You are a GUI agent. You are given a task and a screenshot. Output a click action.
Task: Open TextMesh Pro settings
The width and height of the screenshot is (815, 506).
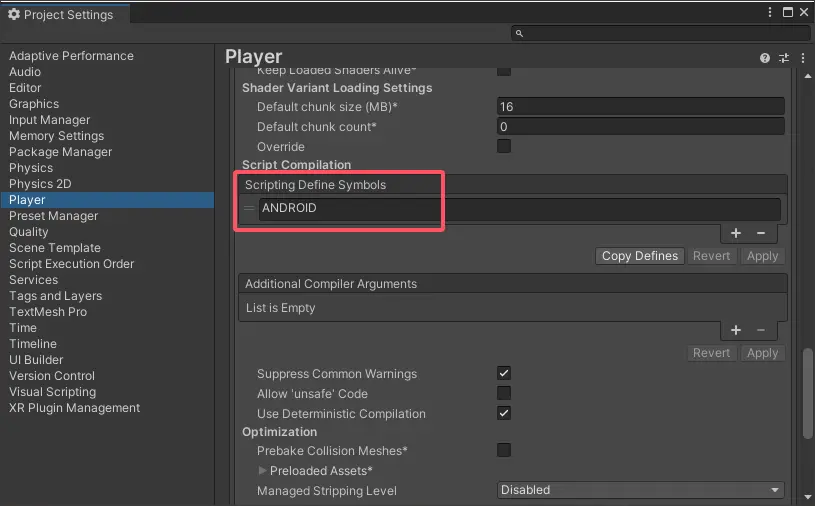click(x=48, y=312)
